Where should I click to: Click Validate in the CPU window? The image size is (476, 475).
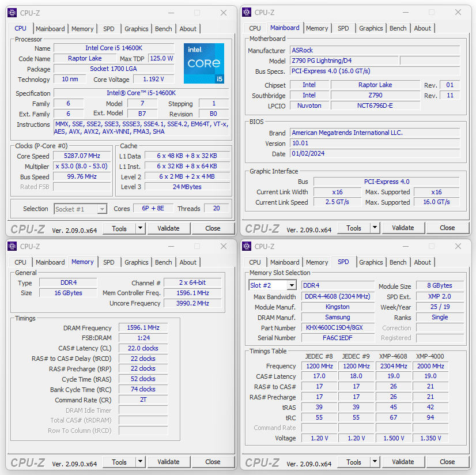168,228
